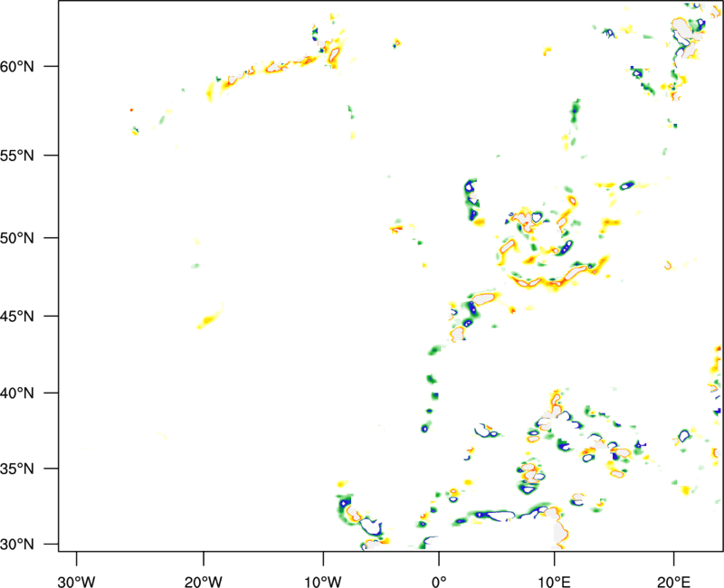Click the 20°E longitude label
The image size is (724, 588).
673,582
